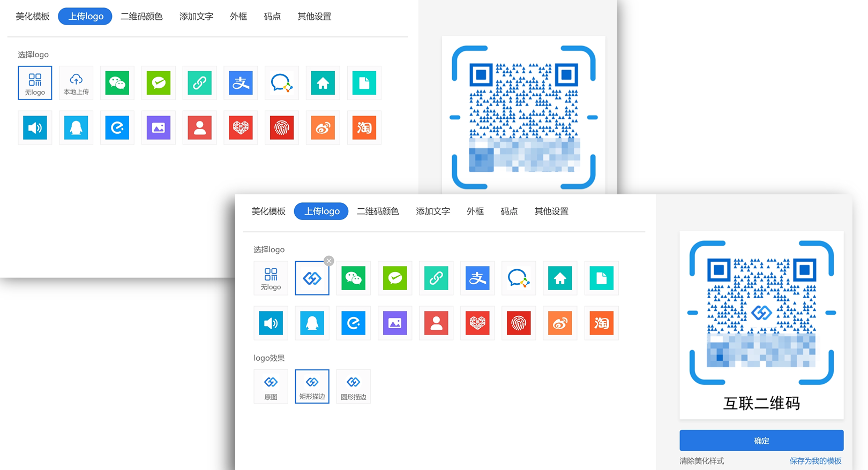The height and width of the screenshot is (470, 868).
Task: Switch to 二维码颜色 tab in front window
Action: (378, 211)
